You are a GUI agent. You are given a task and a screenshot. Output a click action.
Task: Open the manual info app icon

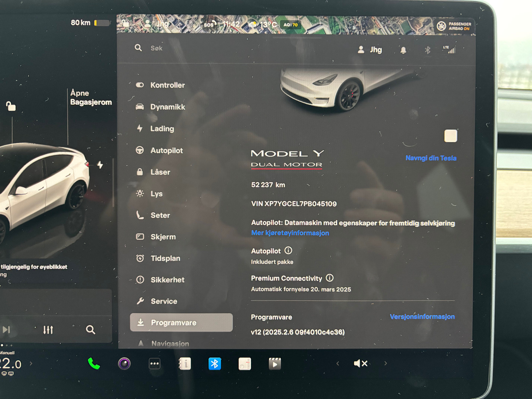[185, 364]
